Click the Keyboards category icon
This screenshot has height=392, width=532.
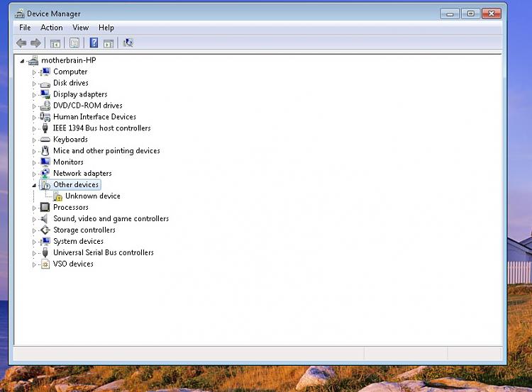(45, 140)
